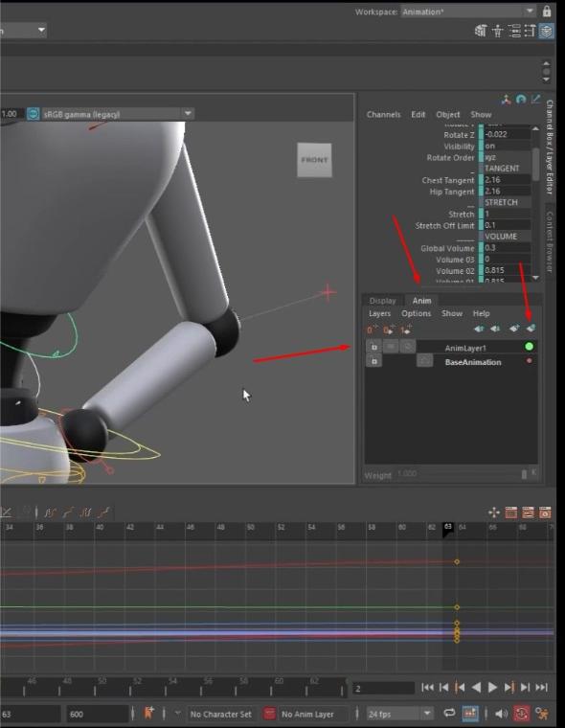This screenshot has height=728, width=565.
Task: Click the Stretch value field
Action: (x=507, y=214)
